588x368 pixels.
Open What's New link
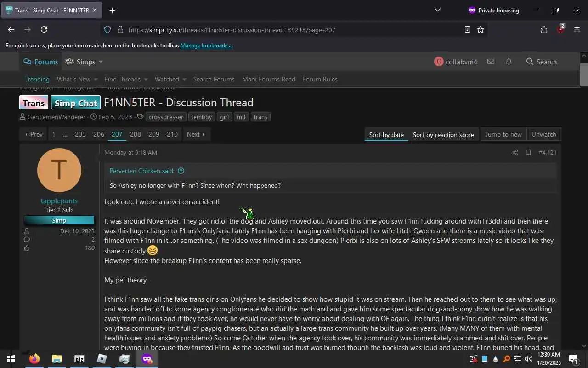point(73,79)
